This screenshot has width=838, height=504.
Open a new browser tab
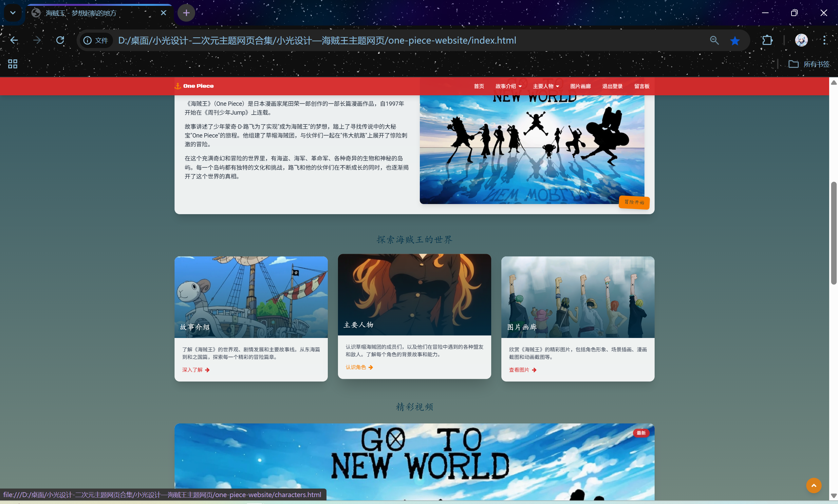(186, 13)
